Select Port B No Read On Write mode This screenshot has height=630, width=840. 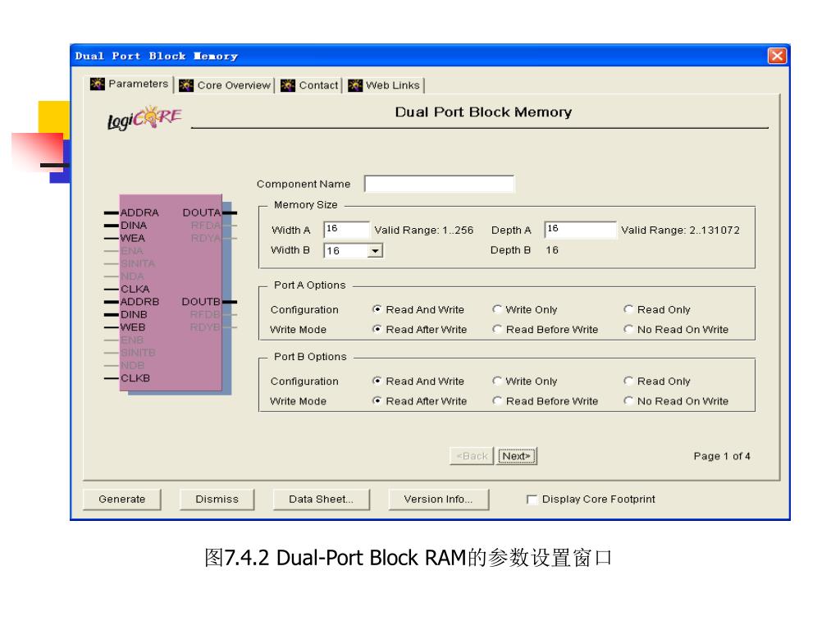coord(628,400)
